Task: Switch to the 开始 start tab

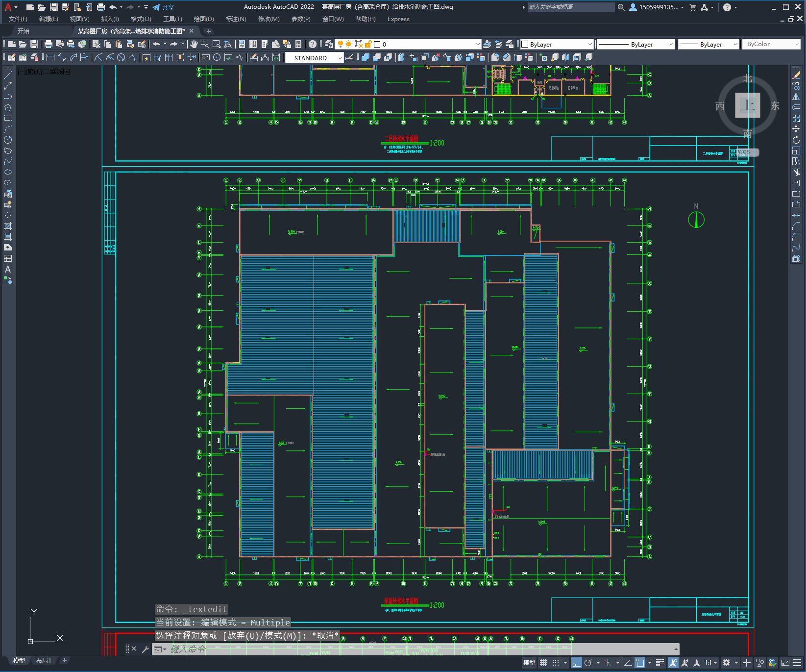Action: coord(24,31)
